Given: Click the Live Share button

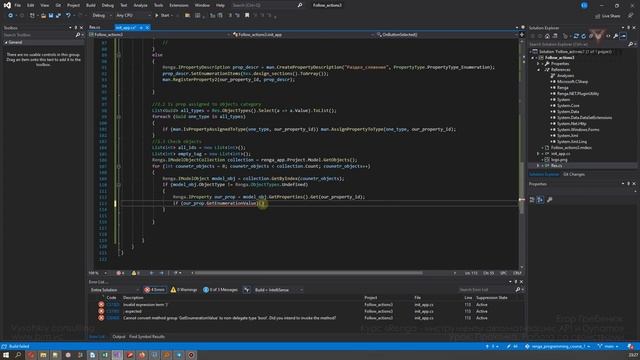Looking at the screenshot, I should point(608,16).
